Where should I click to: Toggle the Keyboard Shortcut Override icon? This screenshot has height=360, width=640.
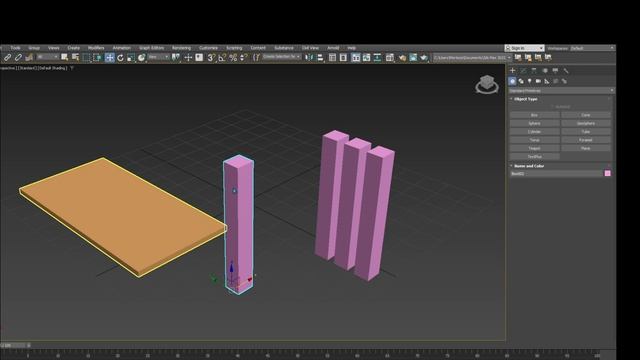tap(199, 58)
